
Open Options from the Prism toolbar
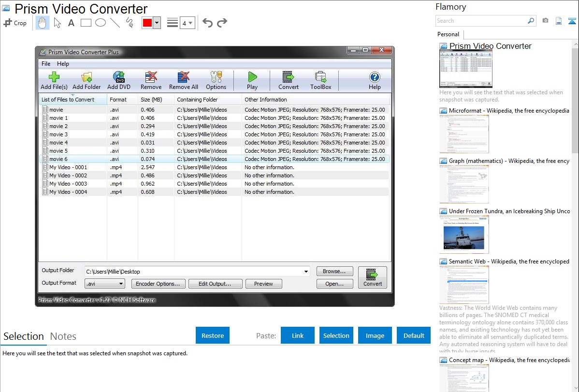(x=216, y=81)
